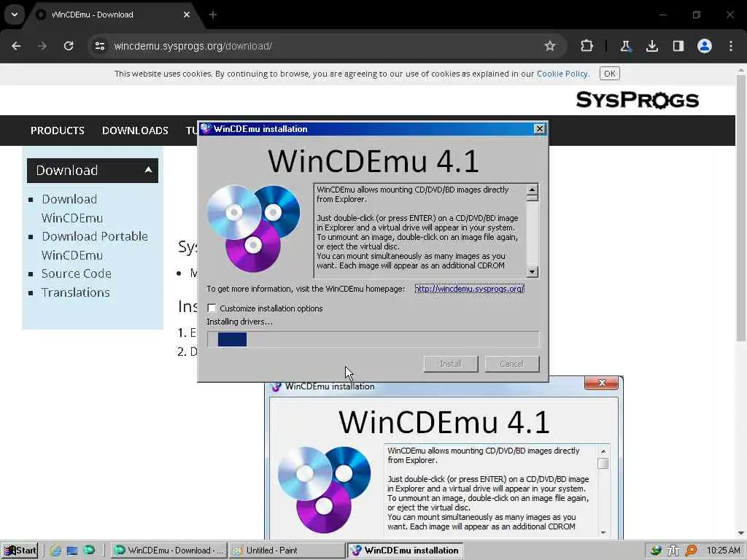Click the green quick launch icon
This screenshot has height=560, width=747.
tap(89, 551)
